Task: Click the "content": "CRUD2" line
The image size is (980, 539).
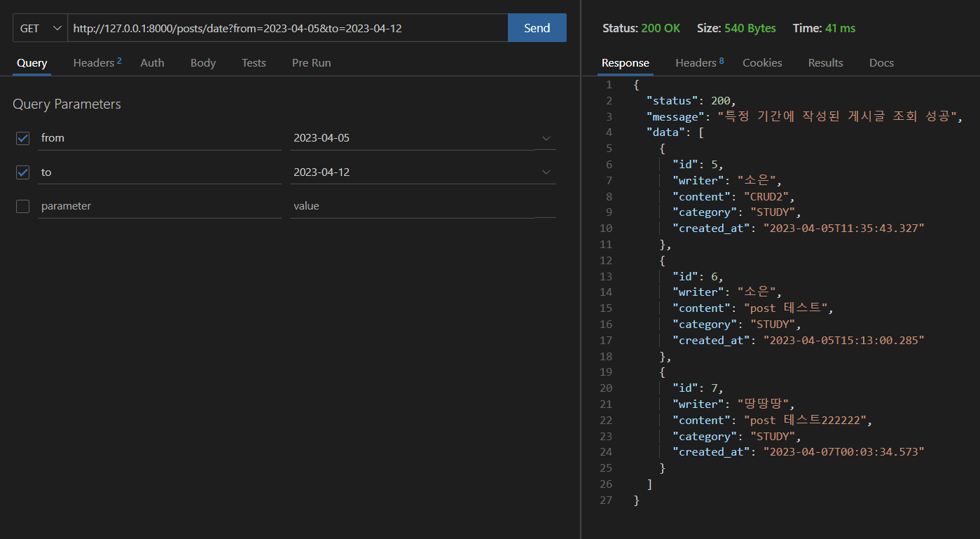Action: [x=733, y=196]
